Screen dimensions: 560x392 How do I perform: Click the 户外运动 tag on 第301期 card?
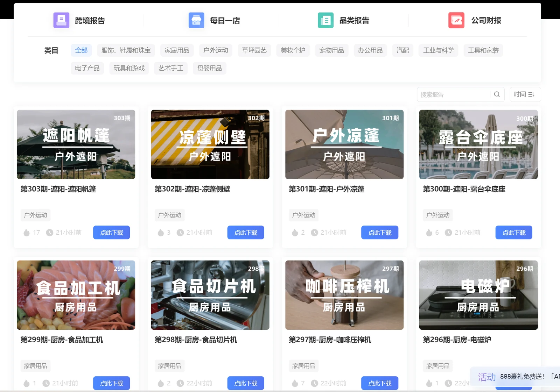tap(304, 215)
